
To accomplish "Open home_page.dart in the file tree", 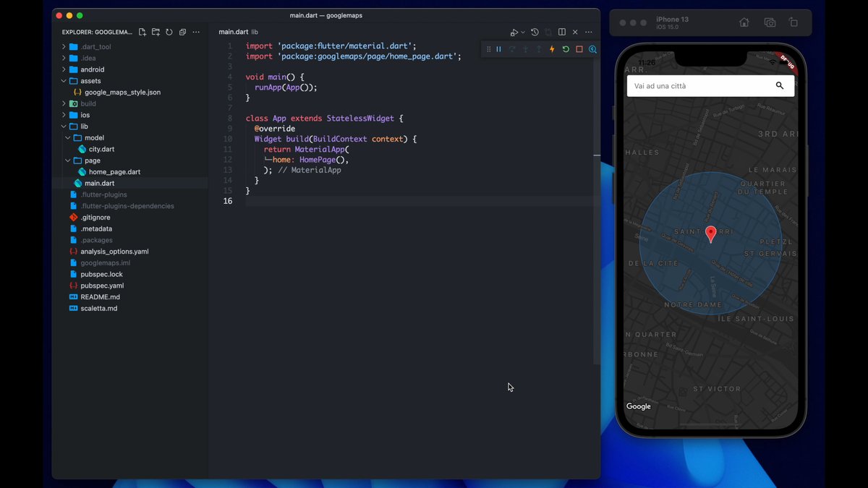I will pos(114,172).
